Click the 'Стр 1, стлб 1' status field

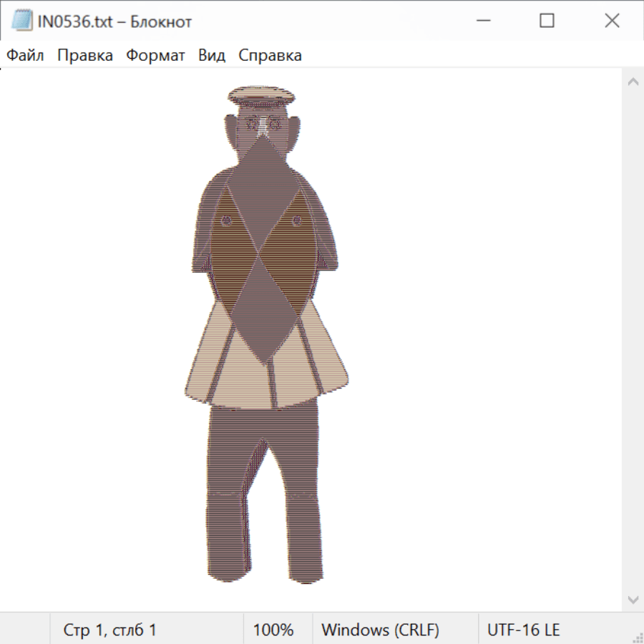coord(109,630)
